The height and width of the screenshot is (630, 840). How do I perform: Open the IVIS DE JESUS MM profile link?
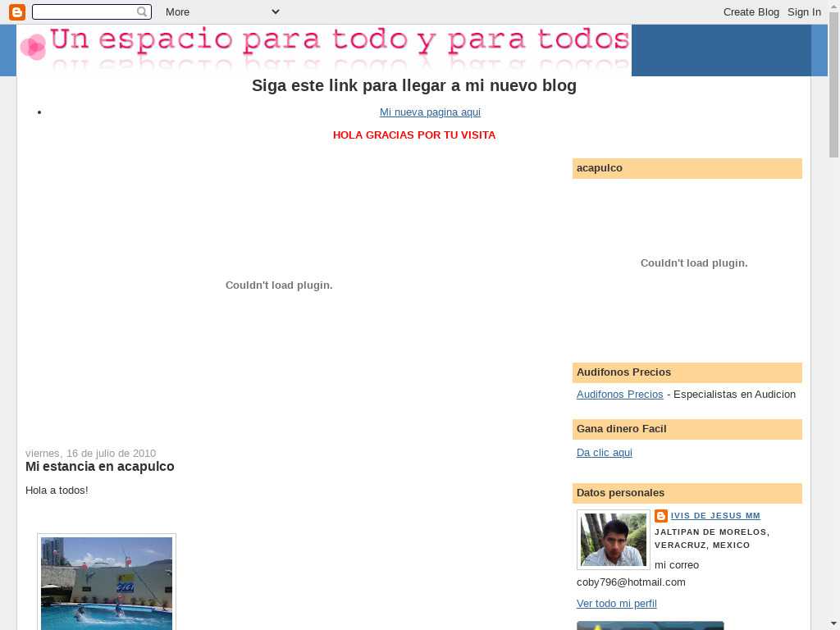point(715,516)
